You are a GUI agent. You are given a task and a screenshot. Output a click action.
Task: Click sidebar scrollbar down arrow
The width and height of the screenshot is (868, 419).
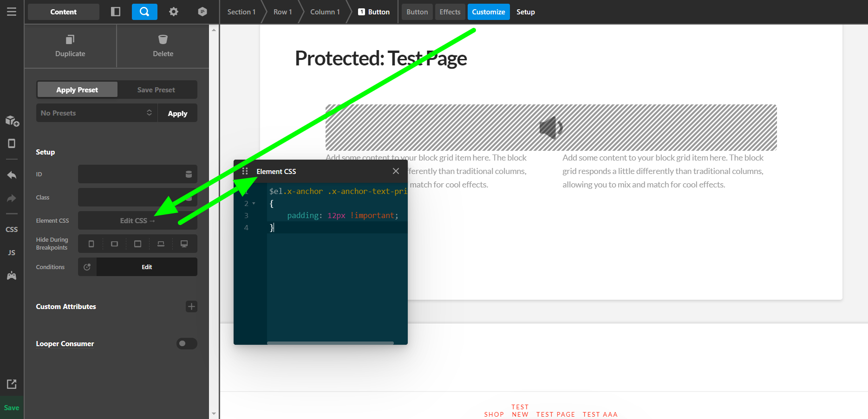(214, 413)
